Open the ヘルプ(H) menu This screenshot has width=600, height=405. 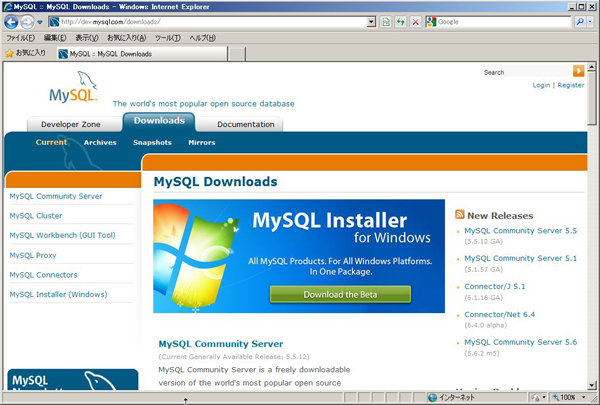click(202, 38)
